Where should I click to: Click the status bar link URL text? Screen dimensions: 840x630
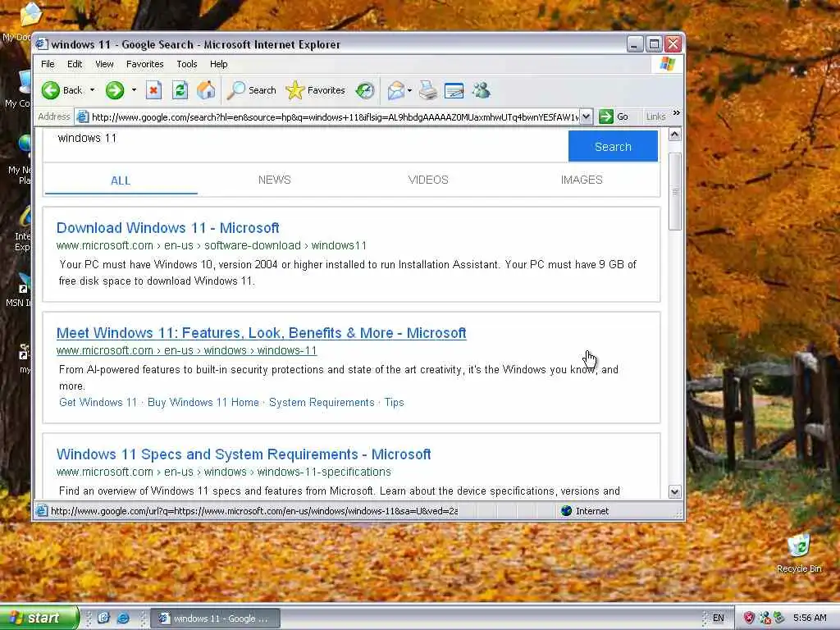(254, 511)
